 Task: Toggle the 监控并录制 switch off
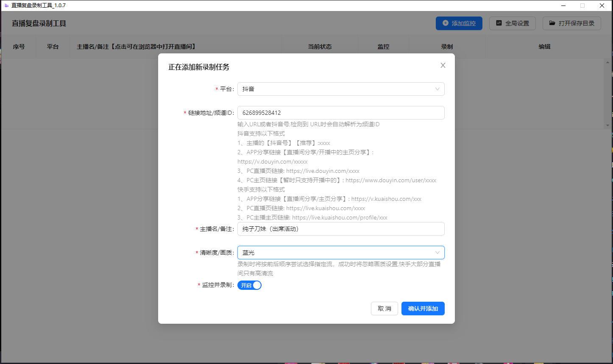[249, 285]
